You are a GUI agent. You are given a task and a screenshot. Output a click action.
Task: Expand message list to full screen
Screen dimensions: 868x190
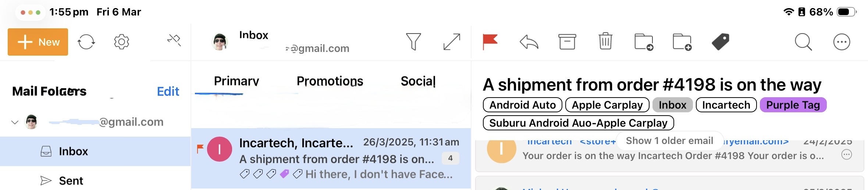tap(452, 42)
